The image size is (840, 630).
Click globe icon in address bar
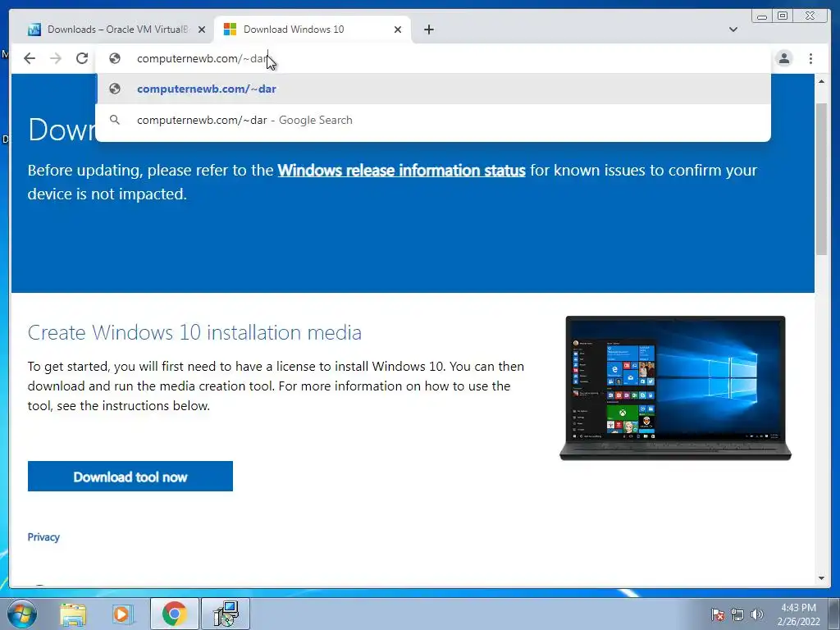(115, 58)
